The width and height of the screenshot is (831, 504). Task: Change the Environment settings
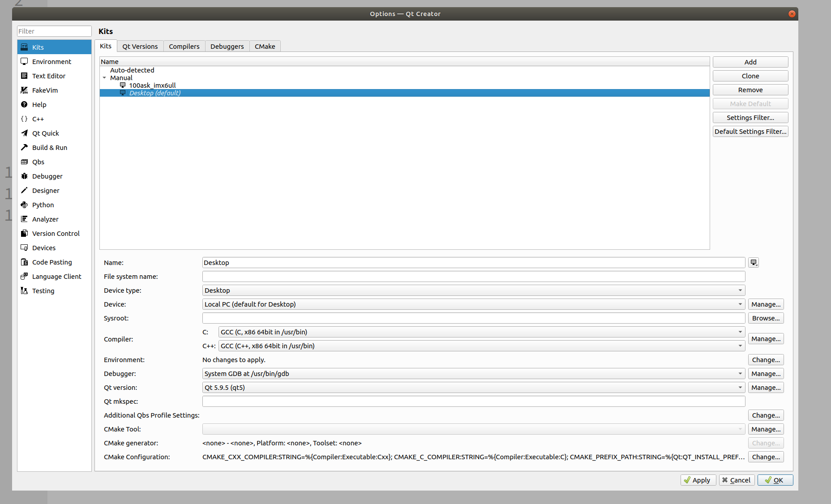[766, 360]
